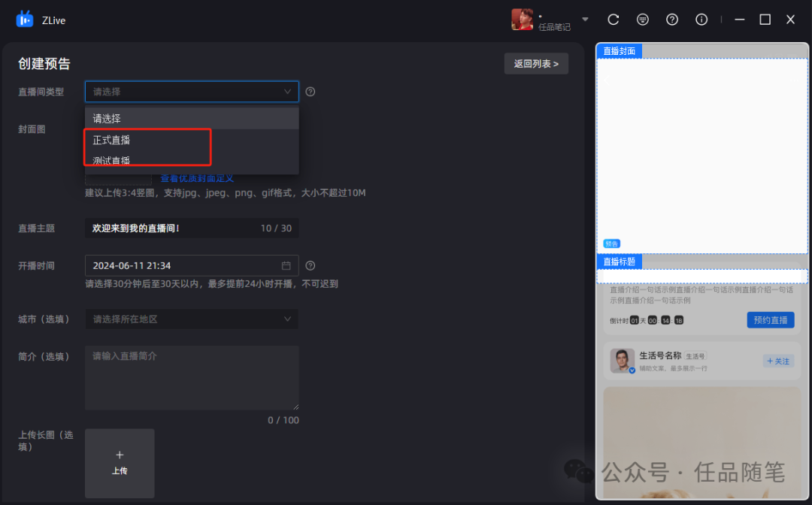Image resolution: width=812 pixels, height=505 pixels.
Task: Click the 上传 upload area for long image
Action: click(x=120, y=463)
